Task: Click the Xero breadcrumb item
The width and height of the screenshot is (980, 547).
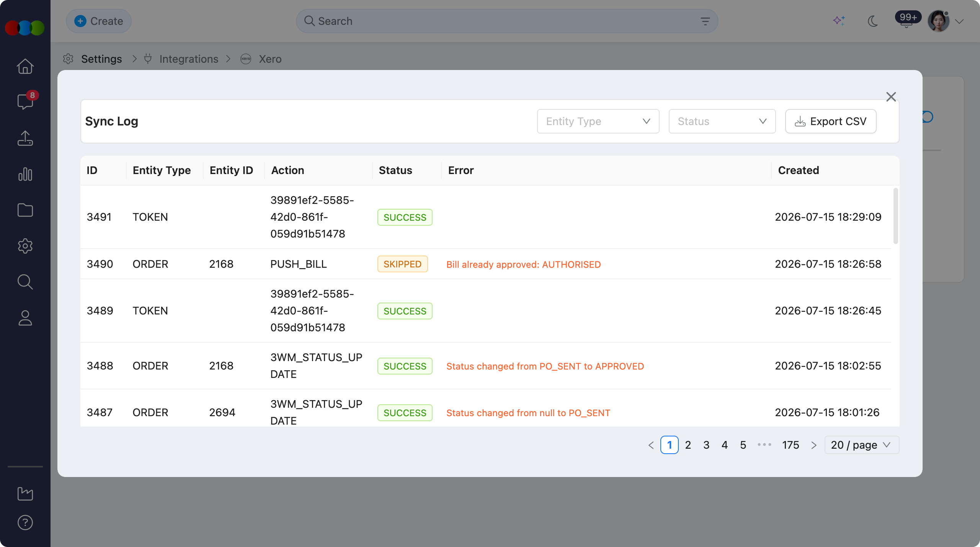Action: [x=270, y=59]
